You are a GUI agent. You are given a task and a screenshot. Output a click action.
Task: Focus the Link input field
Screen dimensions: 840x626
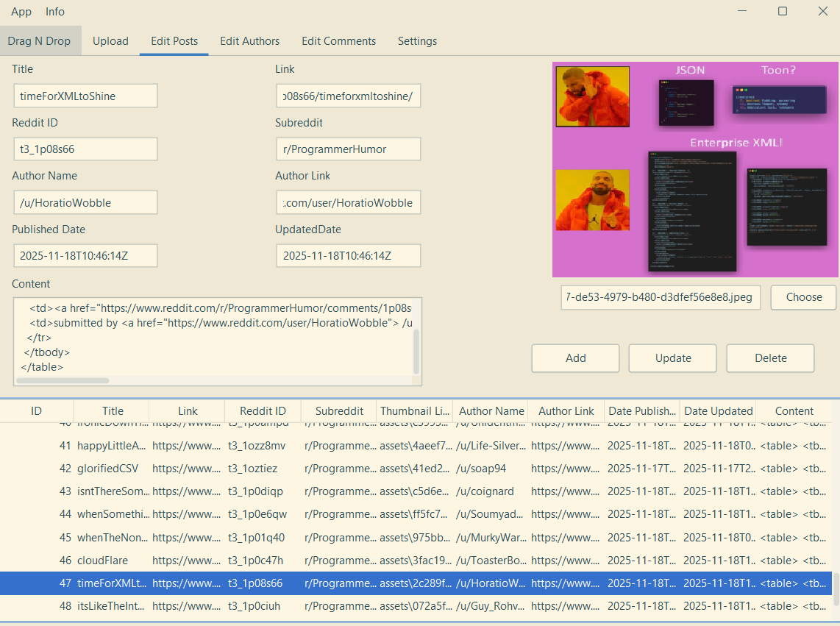[x=348, y=96]
